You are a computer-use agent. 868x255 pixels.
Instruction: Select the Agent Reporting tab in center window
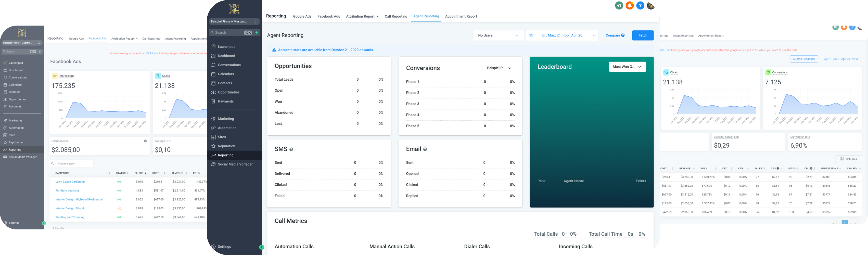pyautogui.click(x=426, y=16)
